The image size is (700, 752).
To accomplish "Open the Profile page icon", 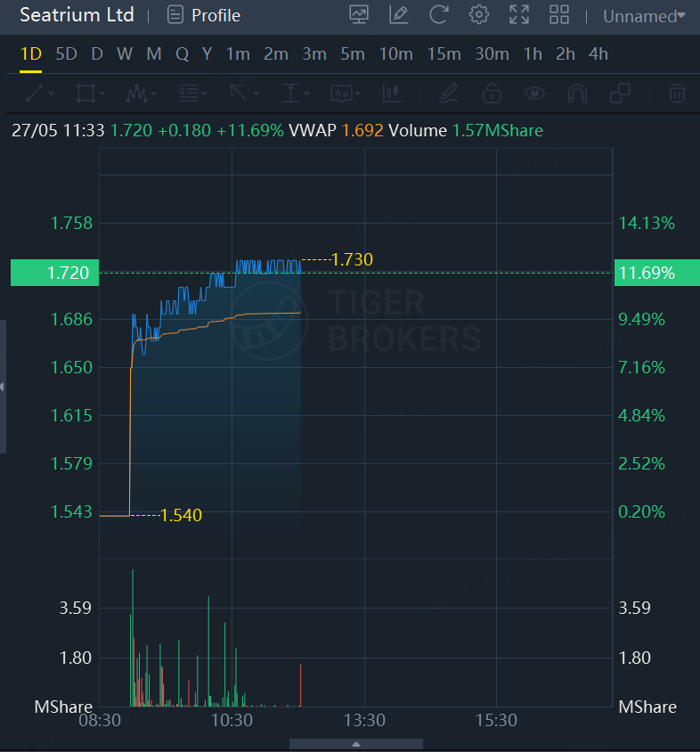I will point(175,15).
